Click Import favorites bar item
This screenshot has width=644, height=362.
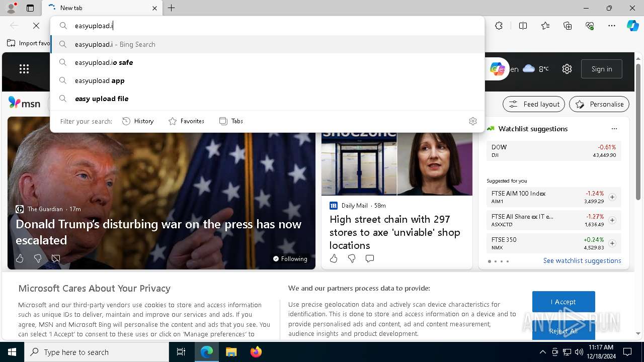click(29, 43)
